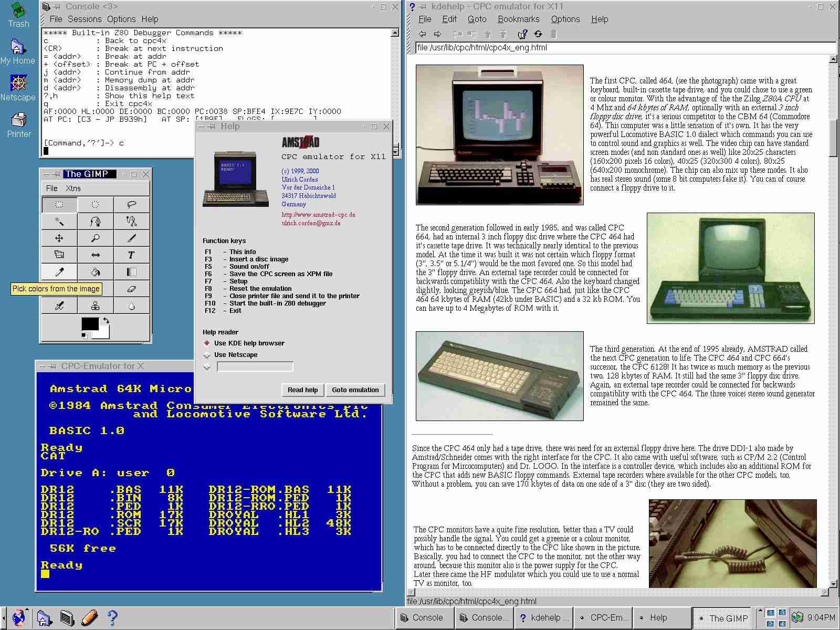This screenshot has width=840, height=630.
Task: Click The GIMP taskbar button
Action: (723, 618)
